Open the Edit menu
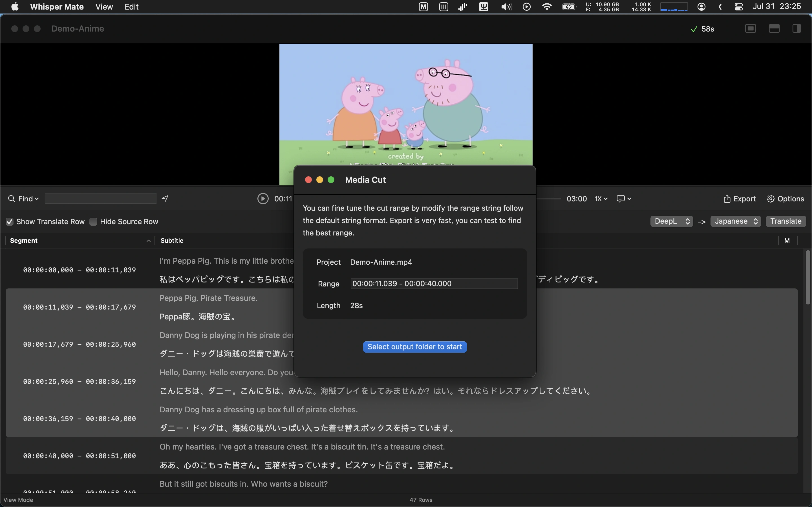Image resolution: width=812 pixels, height=507 pixels. [x=132, y=7]
